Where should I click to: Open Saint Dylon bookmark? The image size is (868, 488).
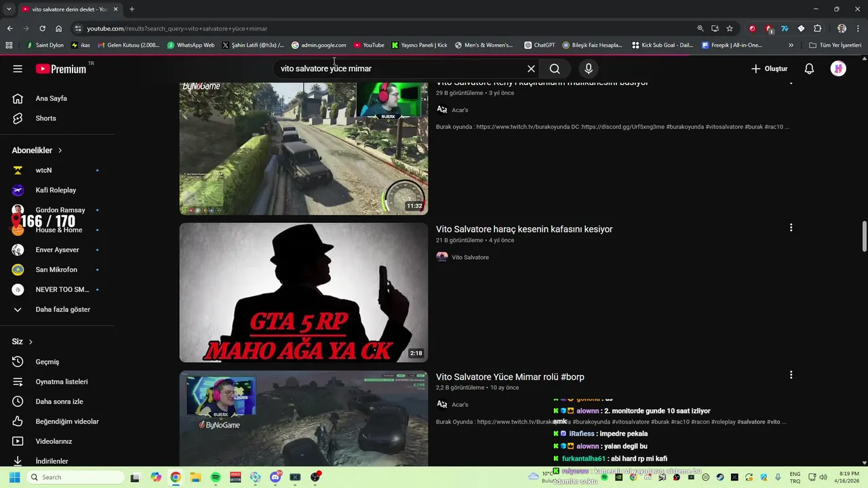coord(45,45)
